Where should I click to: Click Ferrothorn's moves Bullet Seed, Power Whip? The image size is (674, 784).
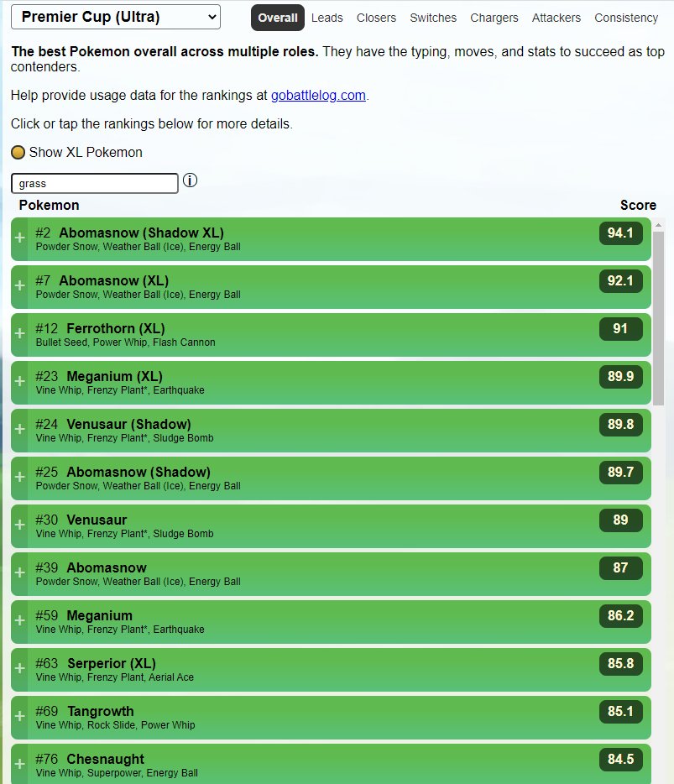click(126, 342)
